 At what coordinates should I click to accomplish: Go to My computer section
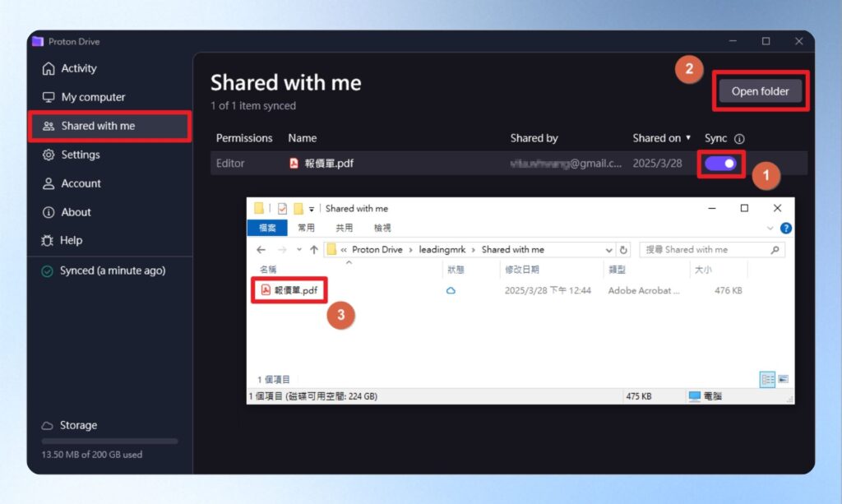tap(84, 97)
